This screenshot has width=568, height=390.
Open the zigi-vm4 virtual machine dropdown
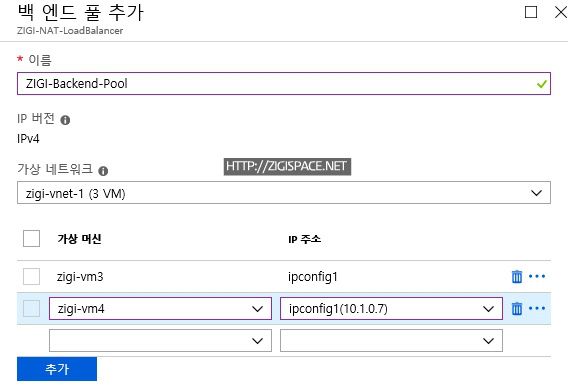[x=160, y=309]
